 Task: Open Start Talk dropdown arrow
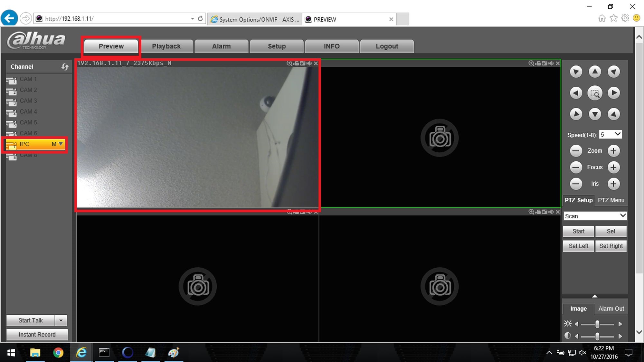[x=61, y=320]
